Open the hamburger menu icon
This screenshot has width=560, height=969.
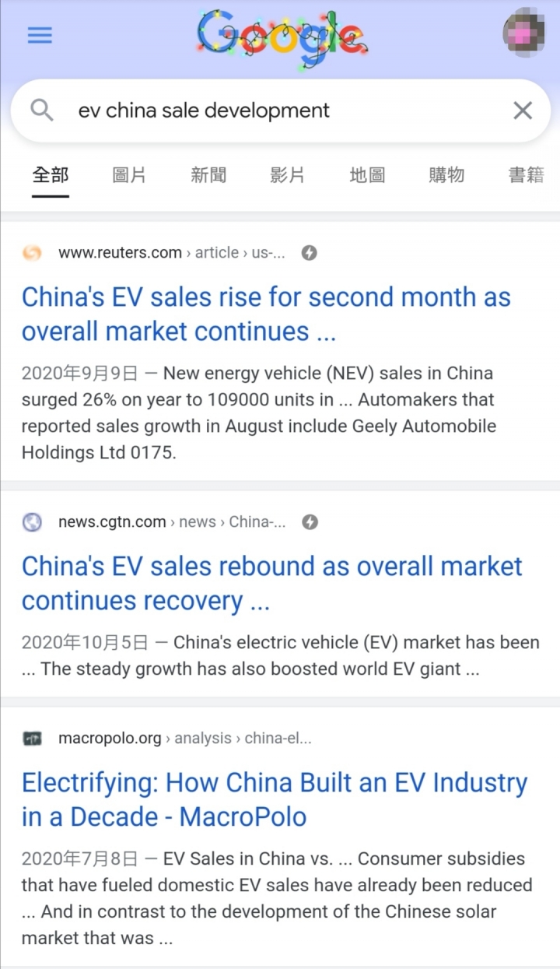click(x=40, y=35)
